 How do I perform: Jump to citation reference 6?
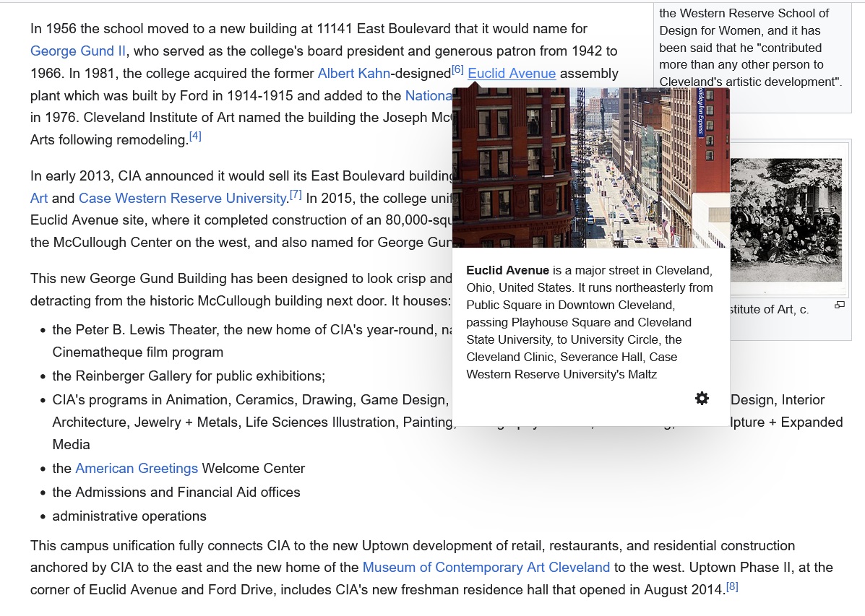point(457,69)
